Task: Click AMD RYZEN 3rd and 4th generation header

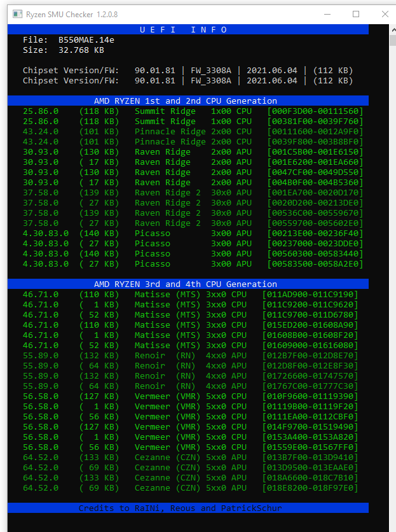Action: click(x=188, y=284)
